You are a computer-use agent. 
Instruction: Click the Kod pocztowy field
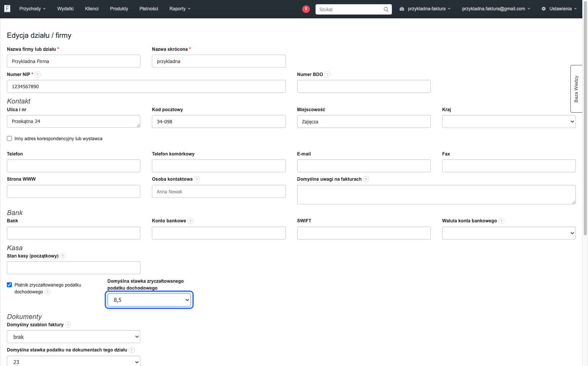click(x=219, y=121)
